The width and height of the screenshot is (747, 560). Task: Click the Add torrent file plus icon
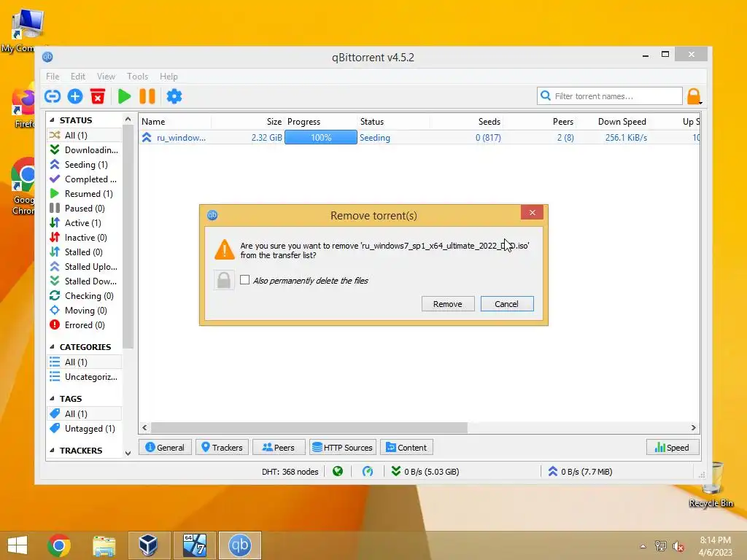click(75, 96)
